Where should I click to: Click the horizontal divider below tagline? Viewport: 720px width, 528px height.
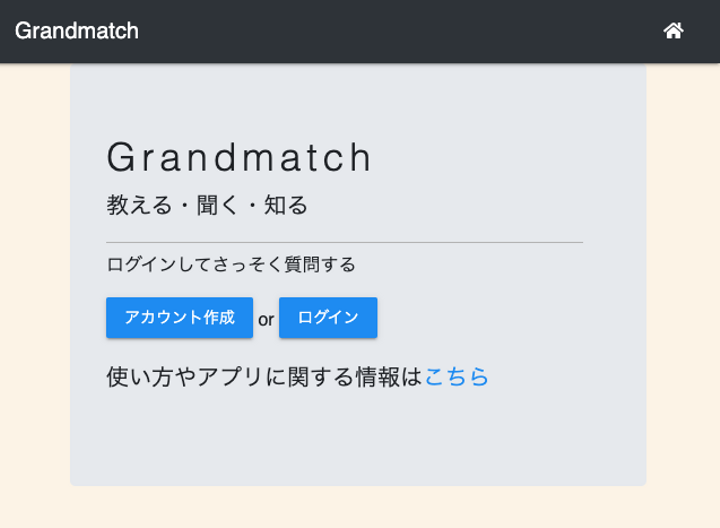click(x=344, y=242)
